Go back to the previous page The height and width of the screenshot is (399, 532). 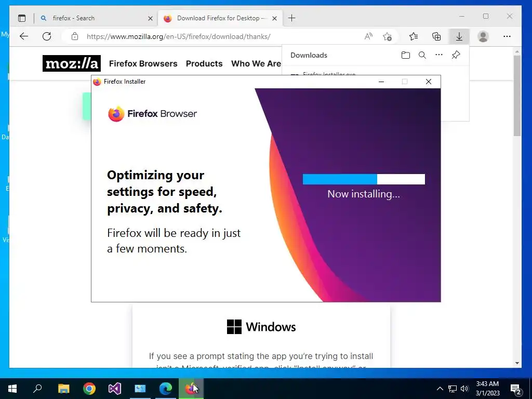pos(24,36)
